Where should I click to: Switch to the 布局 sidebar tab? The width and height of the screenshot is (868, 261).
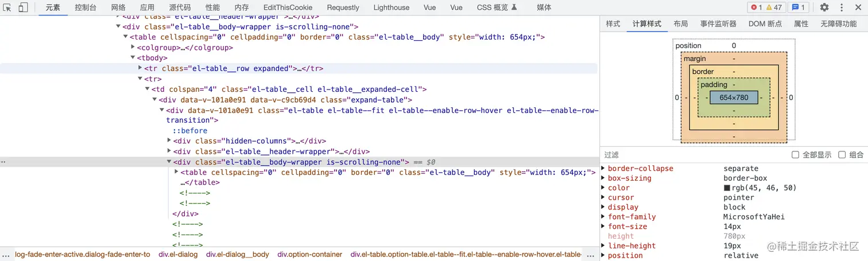[x=681, y=24]
